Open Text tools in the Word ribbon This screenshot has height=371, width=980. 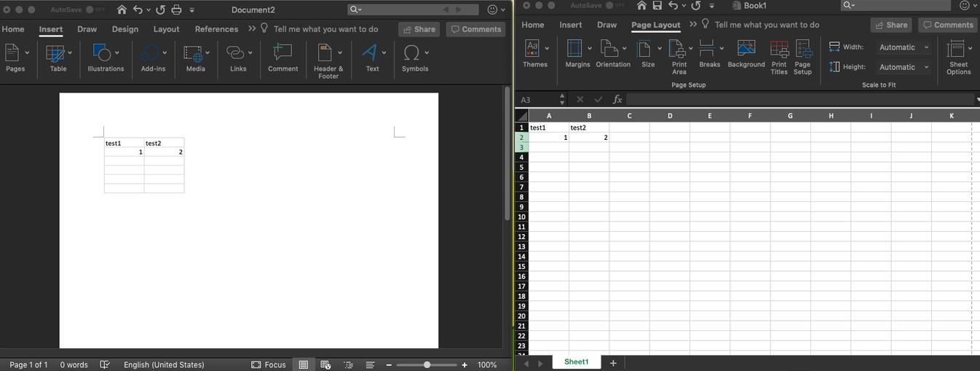[x=372, y=58]
